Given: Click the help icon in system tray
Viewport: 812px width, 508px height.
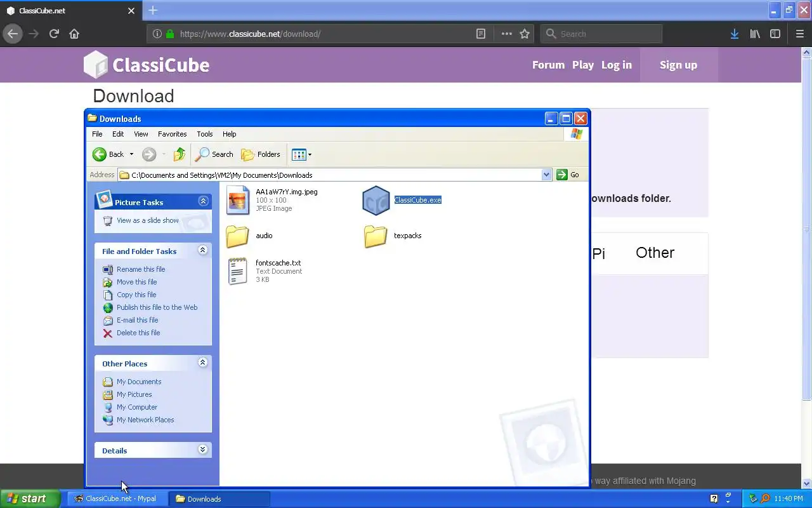Looking at the screenshot, I should (714, 498).
